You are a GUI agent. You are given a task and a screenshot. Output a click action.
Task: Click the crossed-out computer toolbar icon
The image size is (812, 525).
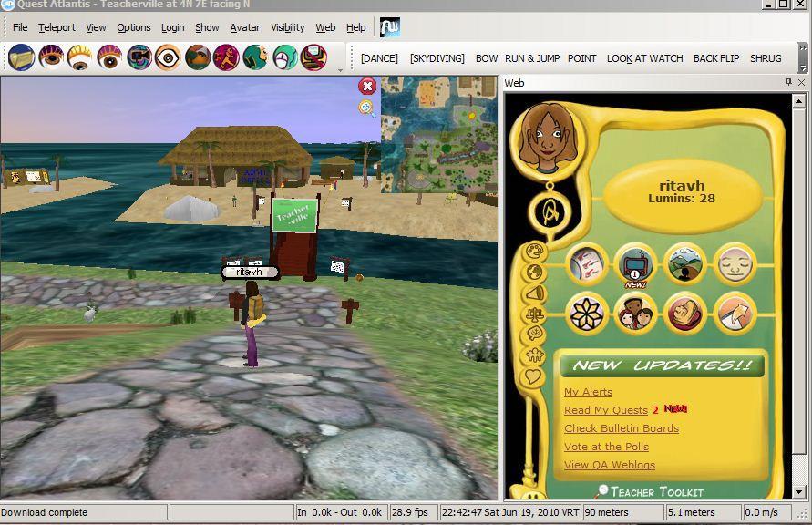point(313,57)
